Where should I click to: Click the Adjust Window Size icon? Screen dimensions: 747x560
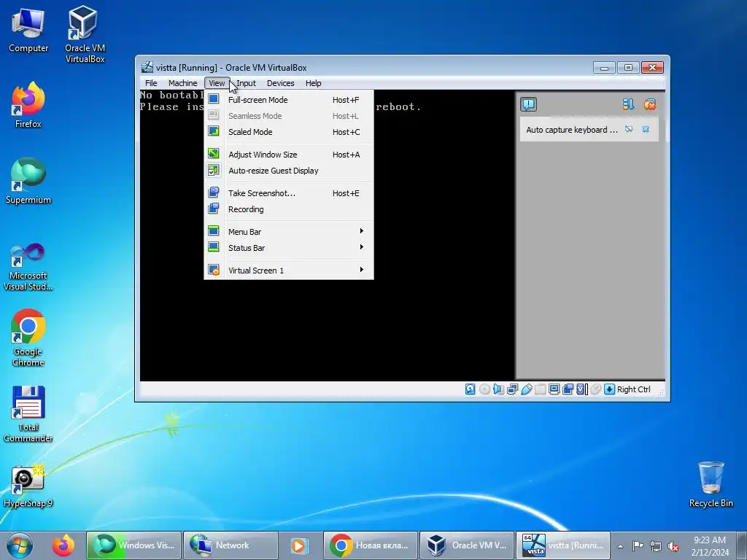pyautogui.click(x=214, y=153)
